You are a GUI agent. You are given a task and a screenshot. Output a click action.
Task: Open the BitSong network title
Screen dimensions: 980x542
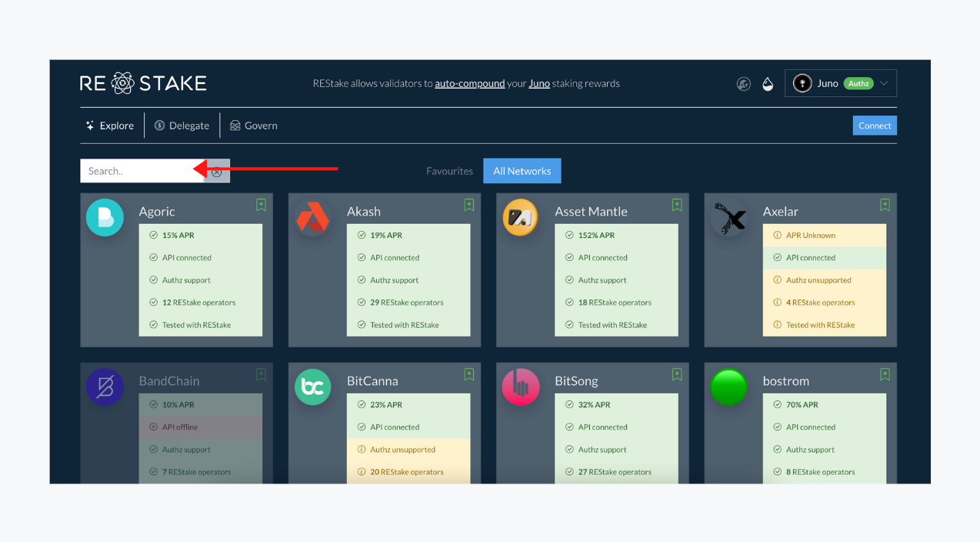point(577,380)
